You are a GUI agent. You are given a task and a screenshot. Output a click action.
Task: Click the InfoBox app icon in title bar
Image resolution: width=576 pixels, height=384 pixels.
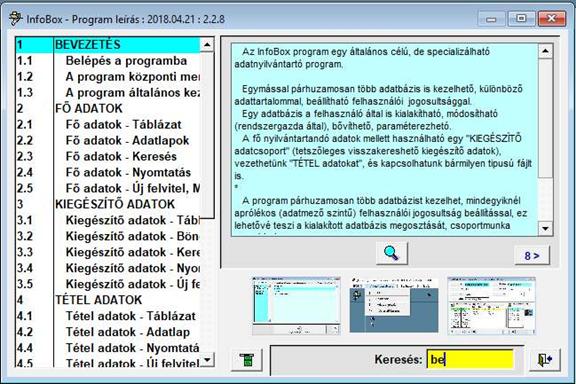pos(15,19)
